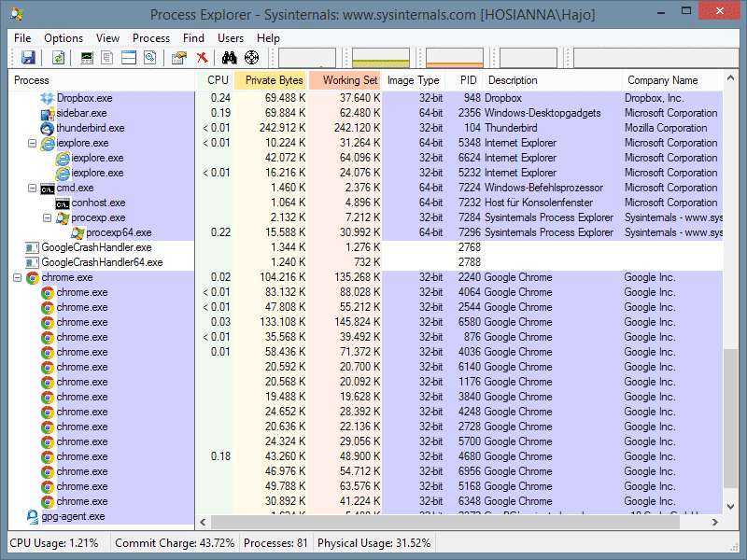This screenshot has height=560, width=747.
Task: Click the yellow commit history mini graph
Action: 381,58
